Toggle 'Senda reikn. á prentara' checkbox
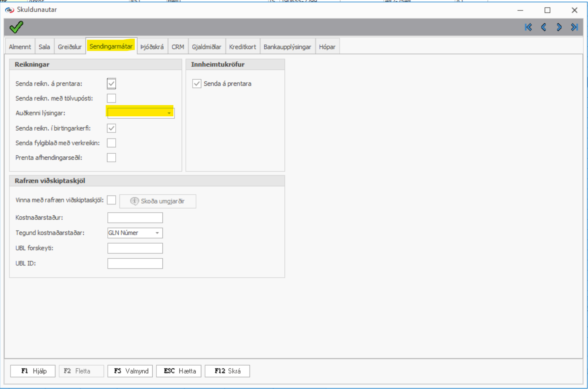588x389 pixels. click(111, 84)
